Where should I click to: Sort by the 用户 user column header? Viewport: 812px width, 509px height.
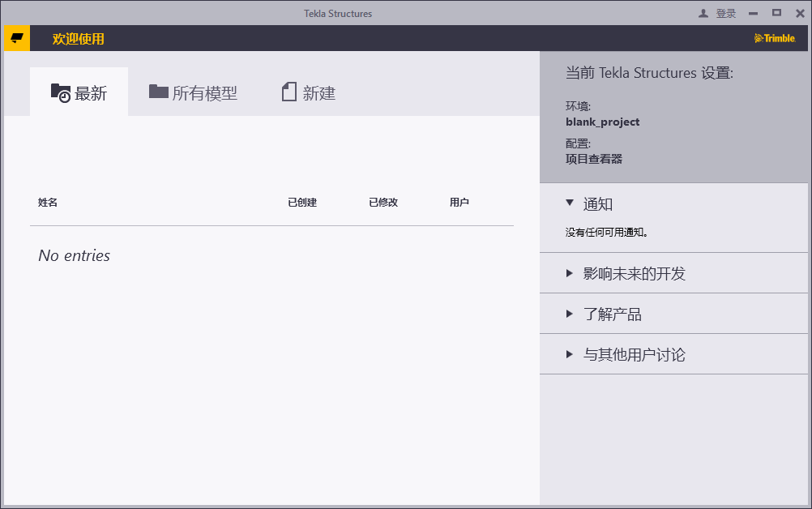coord(459,203)
